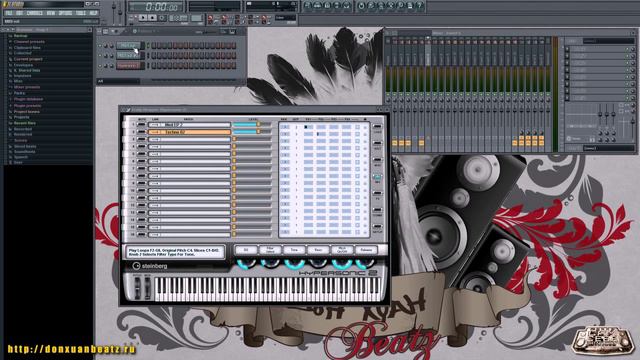The image size is (640, 360).
Task: Click the Filter Select hyper knob label
Action: 270,250
